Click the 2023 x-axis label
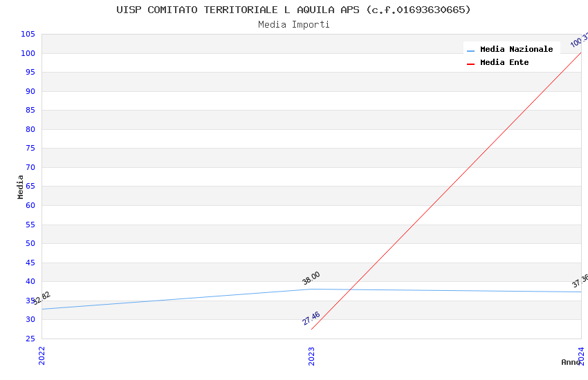 point(311,356)
